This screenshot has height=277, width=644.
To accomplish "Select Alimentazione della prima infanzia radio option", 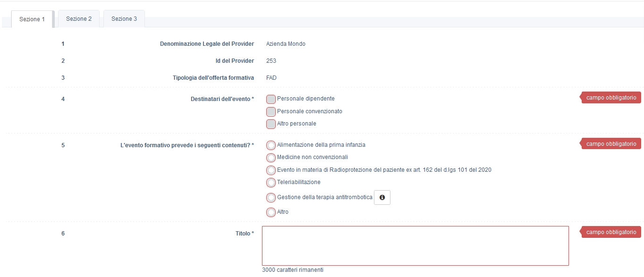I will click(x=271, y=145).
